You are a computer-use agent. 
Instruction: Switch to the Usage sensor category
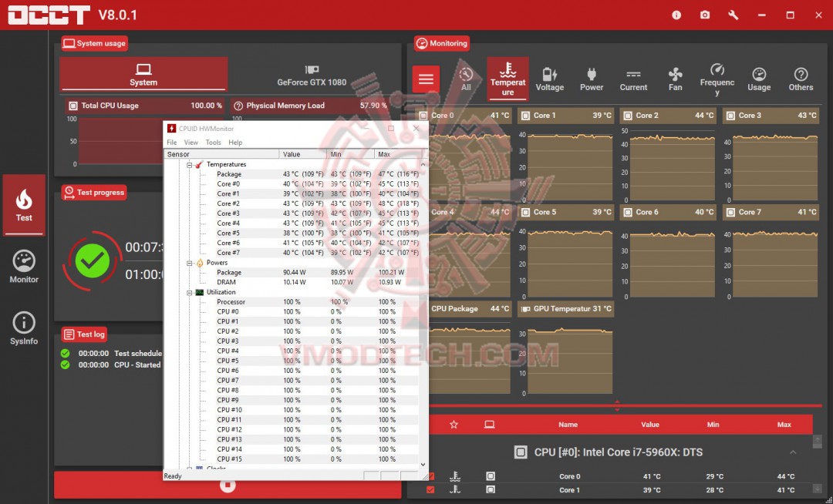759,79
